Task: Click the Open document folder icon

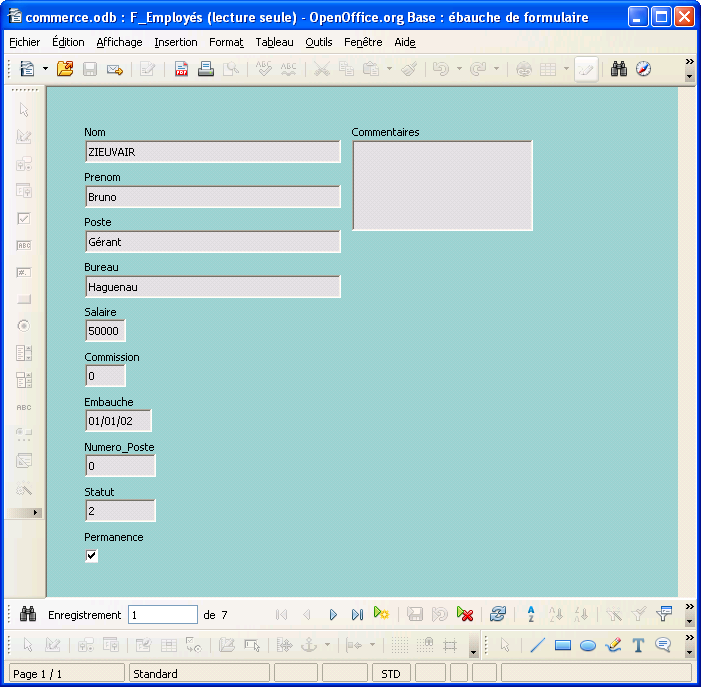Action: click(x=65, y=69)
